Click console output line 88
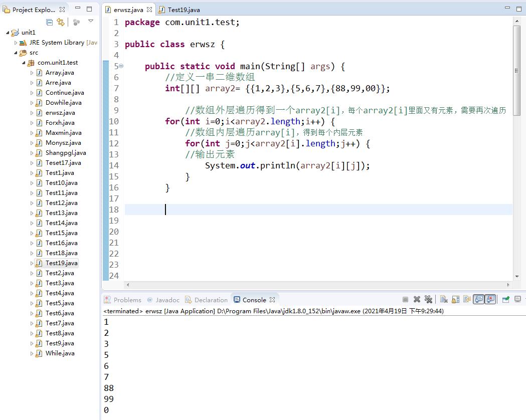526x420 pixels. pos(109,388)
